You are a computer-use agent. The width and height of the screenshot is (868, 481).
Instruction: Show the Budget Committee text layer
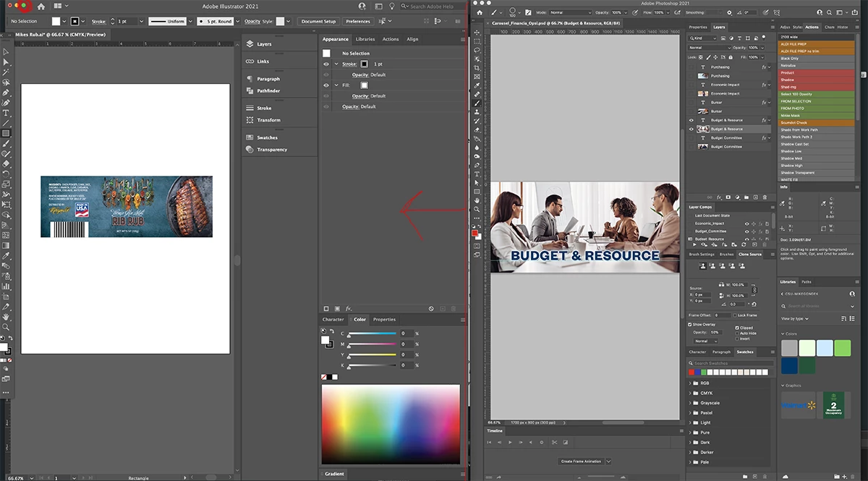click(691, 137)
